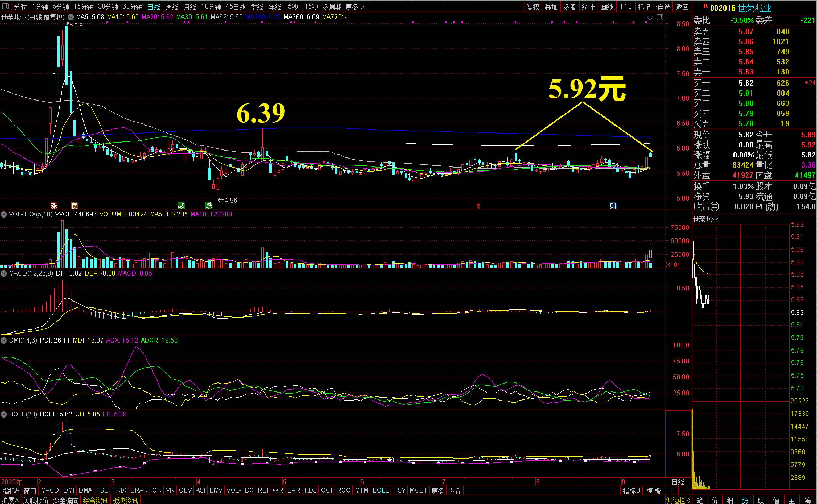Select the 笔 tick sidebar tab
The height and width of the screenshot is (504, 817).
point(700,500)
